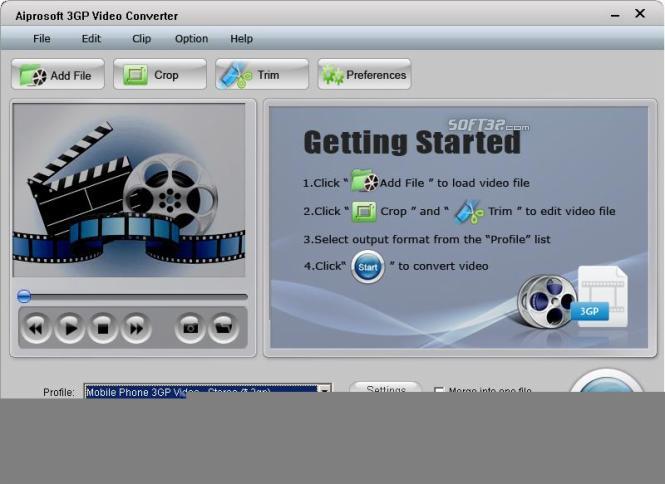The width and height of the screenshot is (665, 484).
Task: Open Preferences from the toolbar
Action: (x=364, y=75)
